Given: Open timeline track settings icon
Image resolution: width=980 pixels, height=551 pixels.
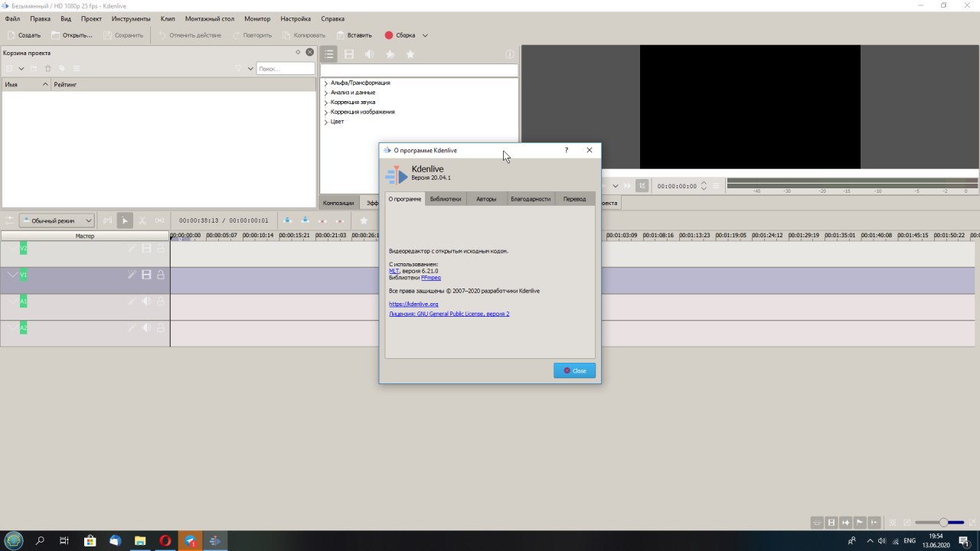Looking at the screenshot, I should [x=9, y=220].
